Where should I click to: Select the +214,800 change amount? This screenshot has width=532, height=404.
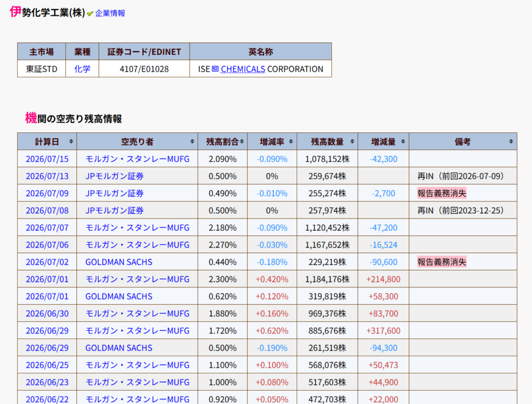[383, 279]
